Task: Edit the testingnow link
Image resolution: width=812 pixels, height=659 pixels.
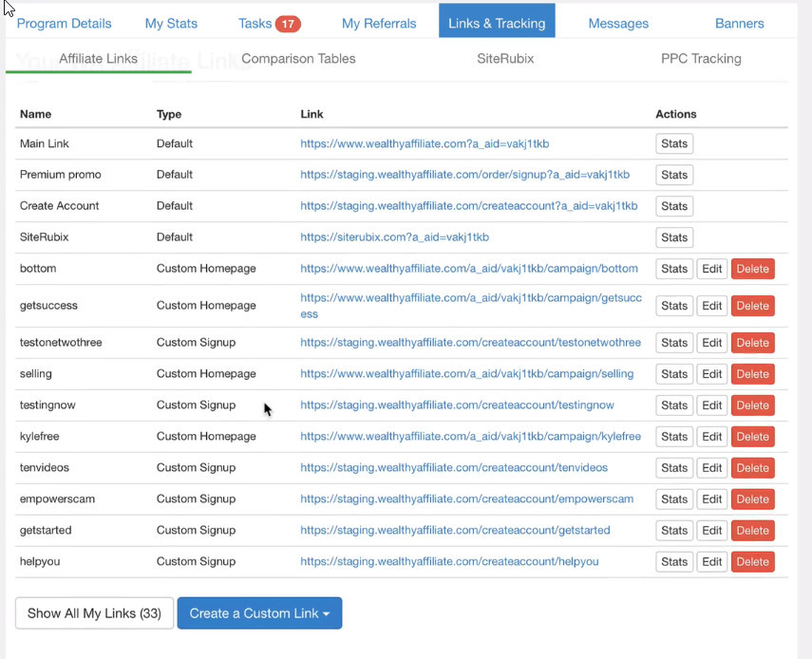Action: point(712,405)
